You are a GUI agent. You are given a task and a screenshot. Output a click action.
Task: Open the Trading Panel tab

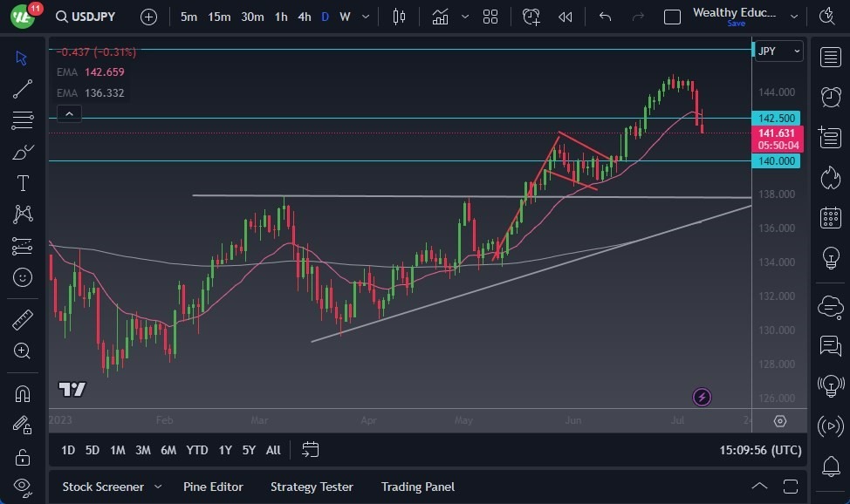[x=417, y=487]
